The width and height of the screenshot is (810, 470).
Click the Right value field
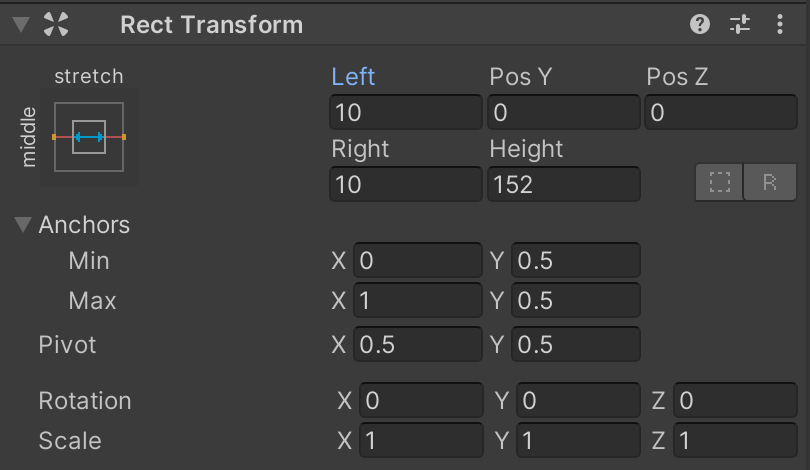[x=406, y=185]
